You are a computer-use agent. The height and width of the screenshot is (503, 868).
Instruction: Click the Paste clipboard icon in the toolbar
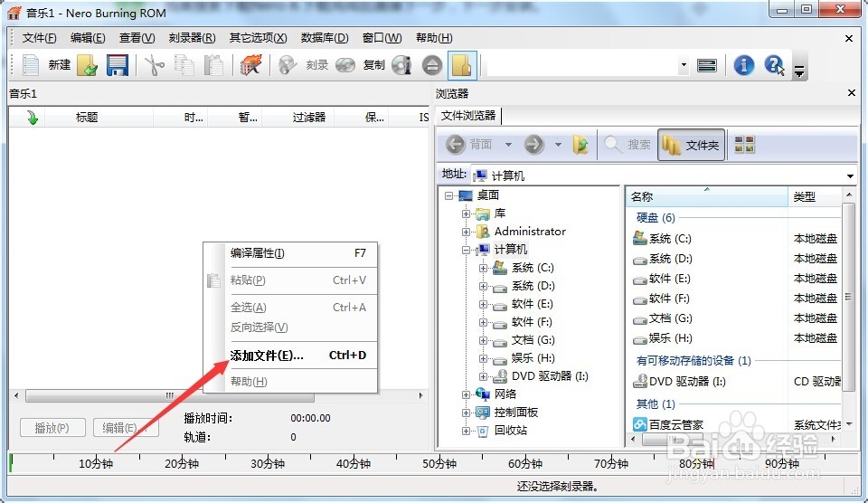point(213,65)
